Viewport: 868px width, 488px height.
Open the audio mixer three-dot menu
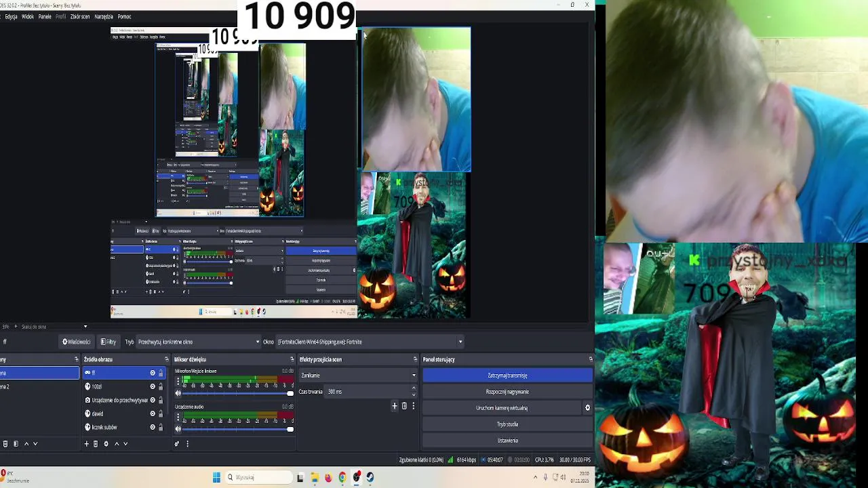click(187, 444)
